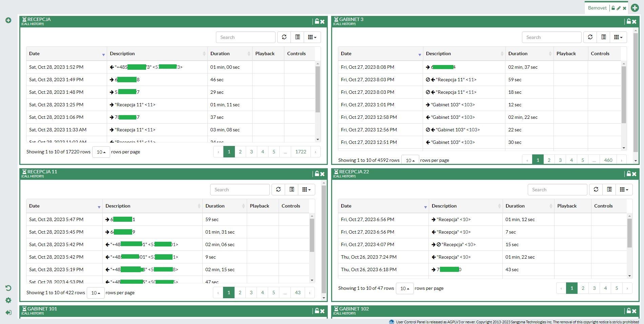644x324 pixels.
Task: Click the logout icon in left sidebar
Action: (8, 312)
